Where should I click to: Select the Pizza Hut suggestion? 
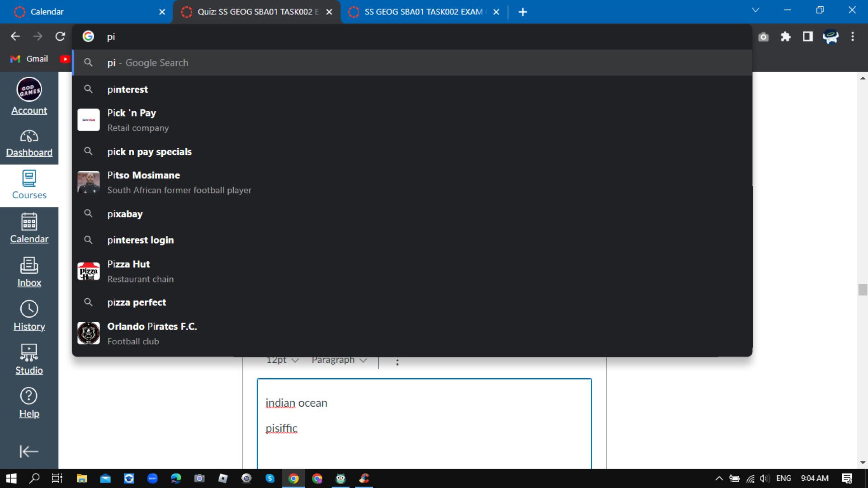[x=412, y=272]
